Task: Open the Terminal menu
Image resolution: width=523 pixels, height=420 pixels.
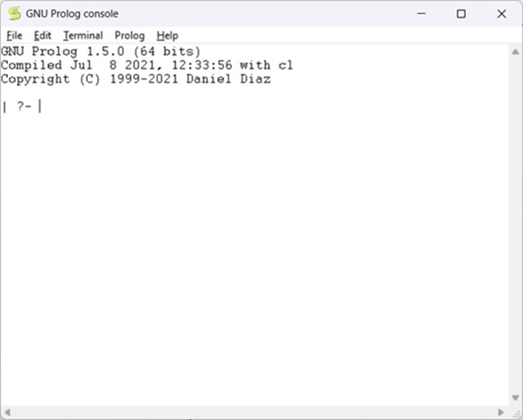Action: (x=83, y=36)
